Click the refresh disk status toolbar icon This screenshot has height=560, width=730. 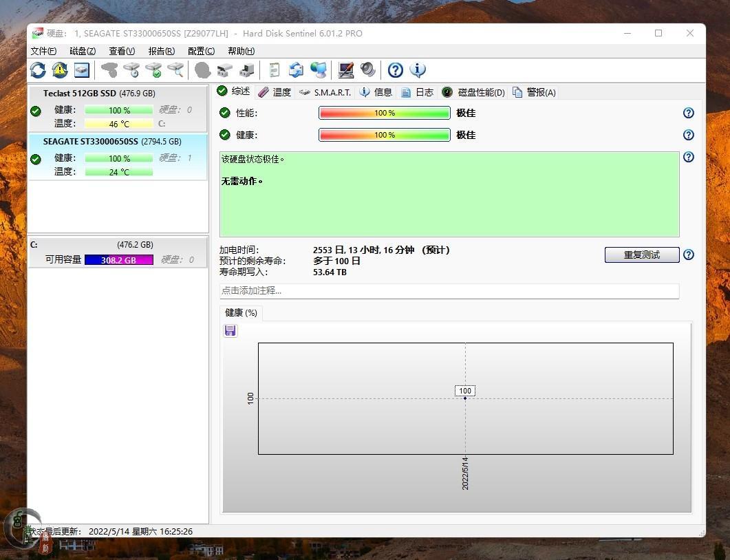tap(38, 69)
